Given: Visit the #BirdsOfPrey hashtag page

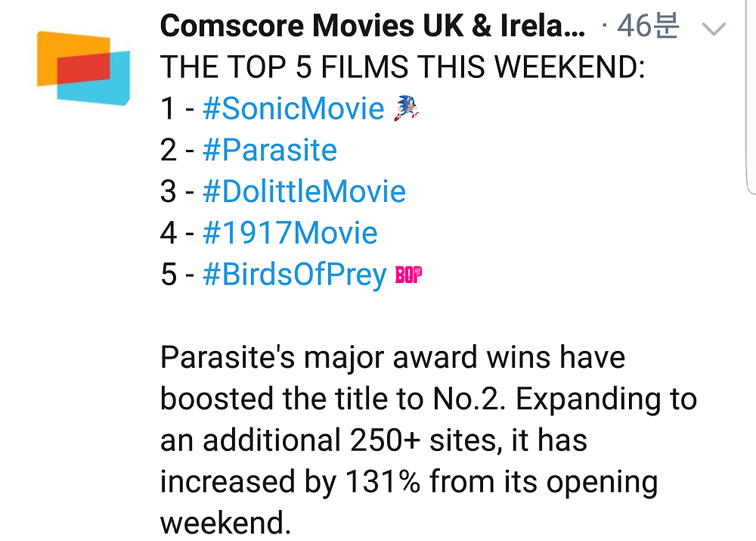Looking at the screenshot, I should [x=295, y=275].
